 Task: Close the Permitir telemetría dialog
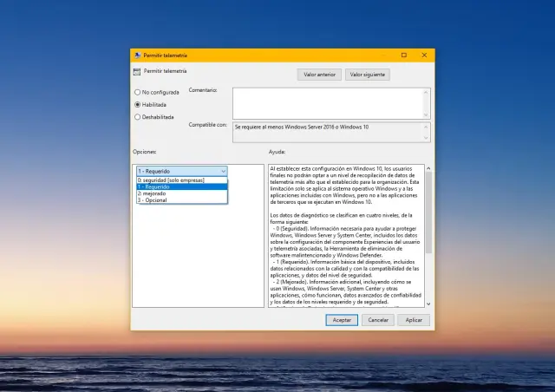pyautogui.click(x=424, y=55)
